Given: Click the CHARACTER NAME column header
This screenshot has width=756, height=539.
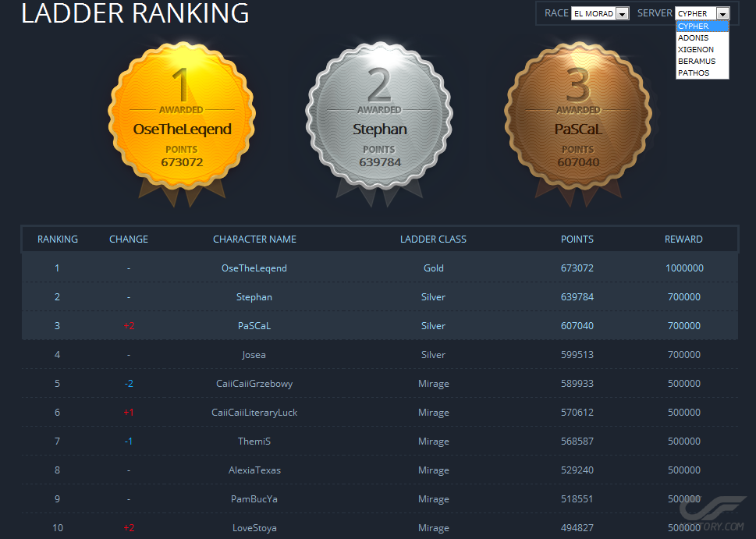Looking at the screenshot, I should (254, 239).
